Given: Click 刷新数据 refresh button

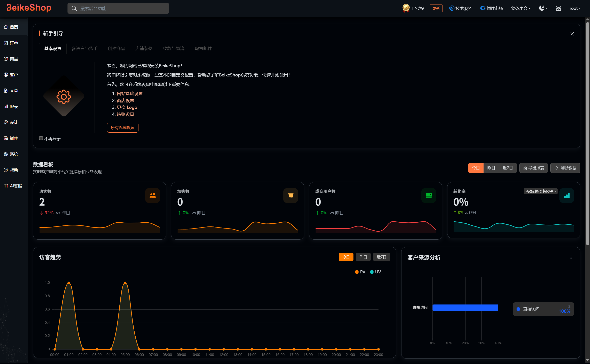Looking at the screenshot, I should (x=565, y=168).
